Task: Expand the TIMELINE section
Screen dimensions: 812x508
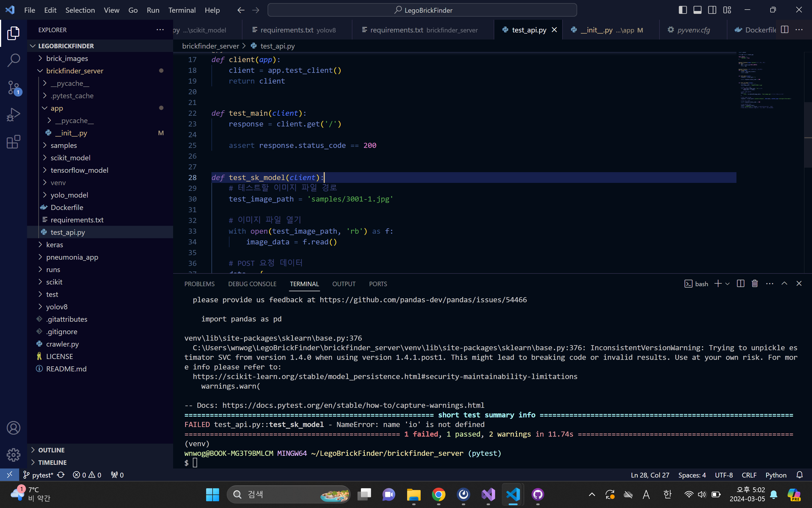Action: pyautogui.click(x=100, y=462)
